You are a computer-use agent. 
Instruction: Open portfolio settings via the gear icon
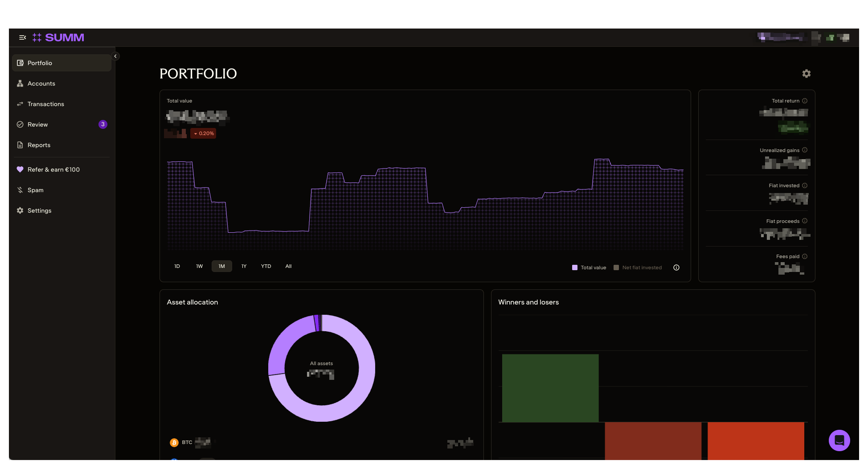806,74
